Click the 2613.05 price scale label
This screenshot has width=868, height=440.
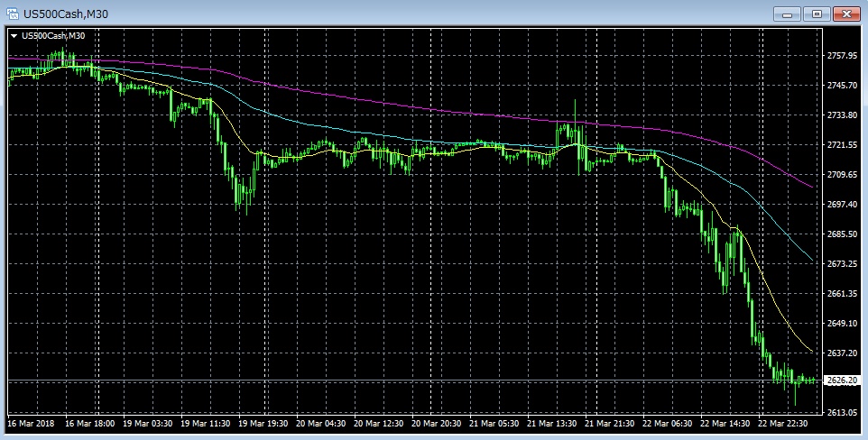(x=841, y=412)
